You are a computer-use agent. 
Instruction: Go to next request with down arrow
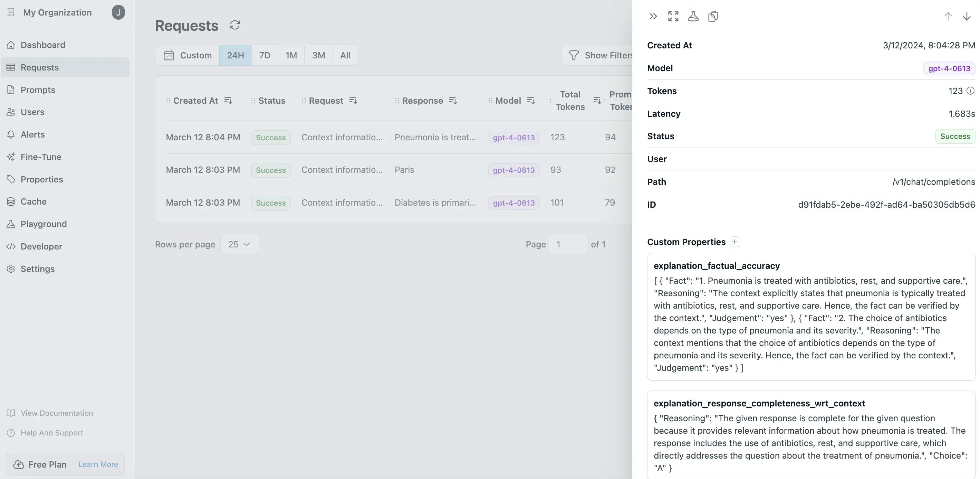[x=966, y=16]
